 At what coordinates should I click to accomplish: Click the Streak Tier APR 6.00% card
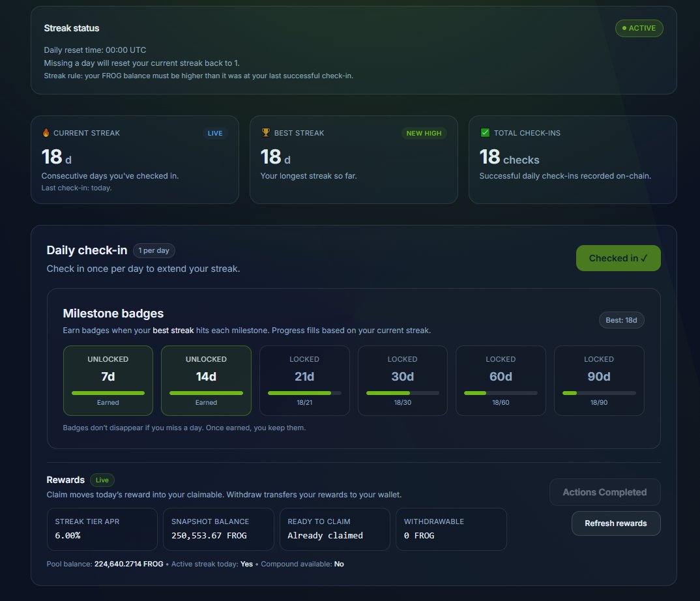[102, 529]
